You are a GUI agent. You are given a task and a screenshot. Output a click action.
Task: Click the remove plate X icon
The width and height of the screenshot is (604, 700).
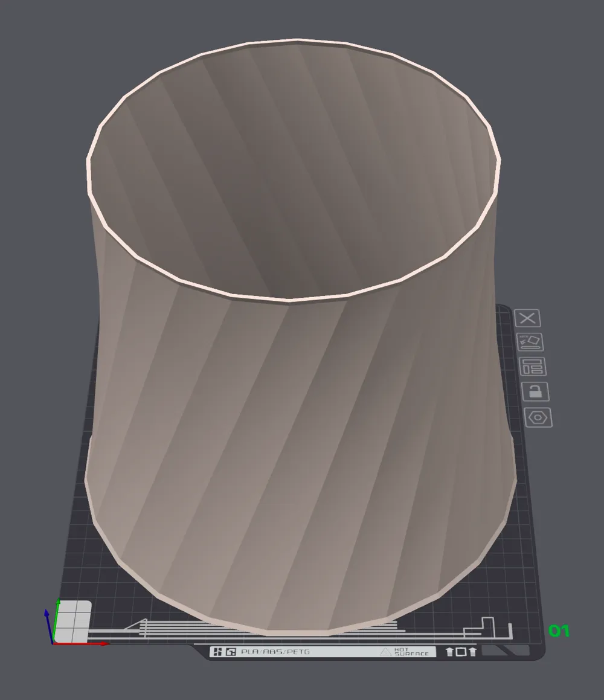tap(527, 318)
